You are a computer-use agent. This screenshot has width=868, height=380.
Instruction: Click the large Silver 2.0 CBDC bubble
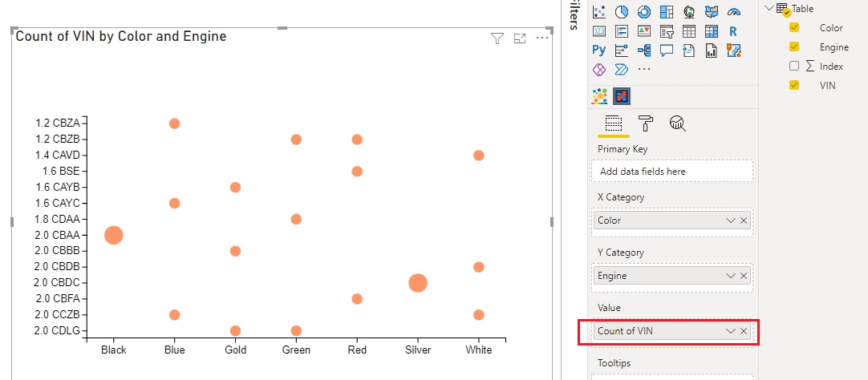coord(418,283)
